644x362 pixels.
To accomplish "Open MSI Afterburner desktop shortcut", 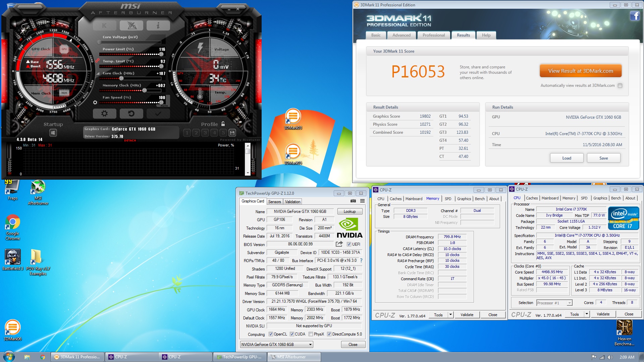I will pos(38,192).
